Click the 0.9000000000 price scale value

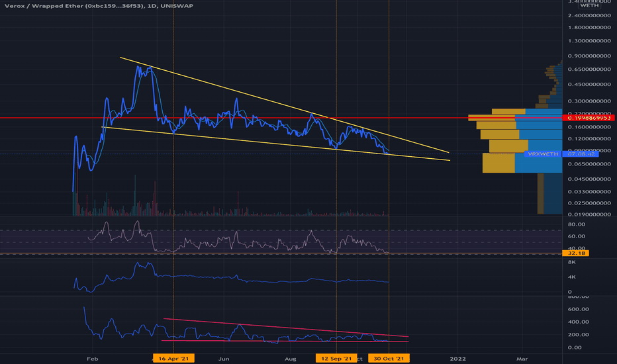click(589, 56)
